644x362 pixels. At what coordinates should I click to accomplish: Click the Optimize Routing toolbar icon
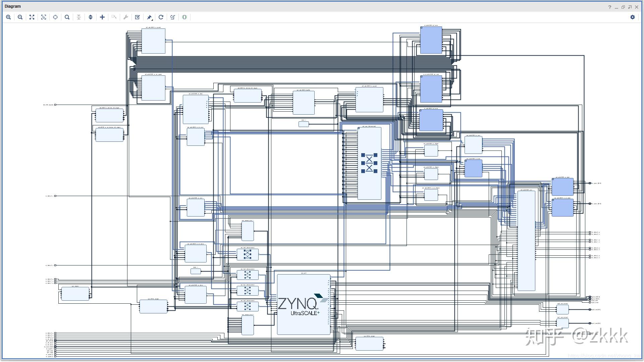173,17
